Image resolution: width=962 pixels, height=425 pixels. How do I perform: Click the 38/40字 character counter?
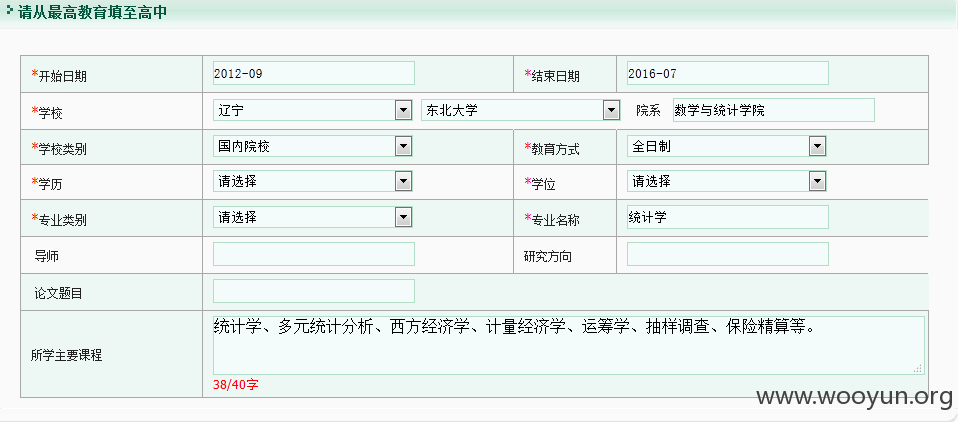point(236,385)
